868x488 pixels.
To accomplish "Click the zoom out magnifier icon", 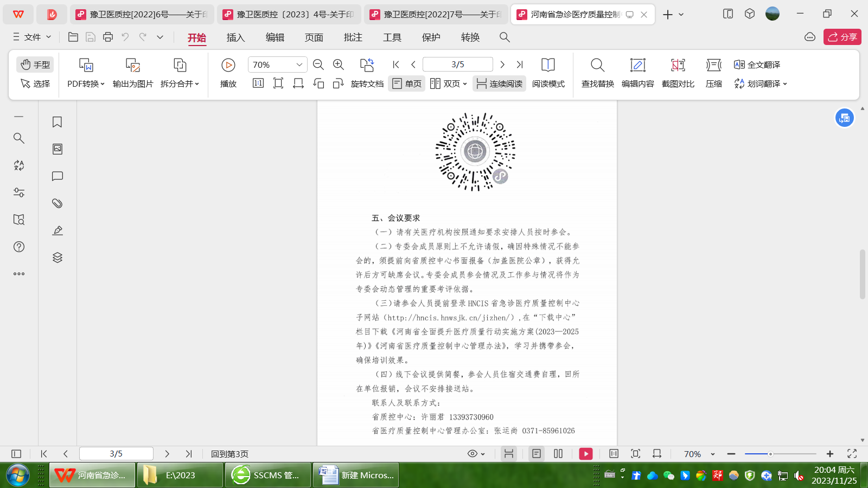I will coord(318,65).
